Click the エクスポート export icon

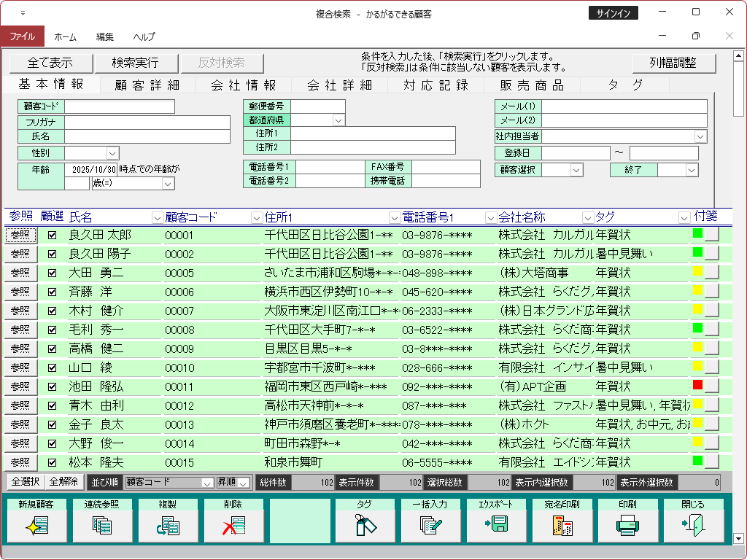tap(496, 524)
